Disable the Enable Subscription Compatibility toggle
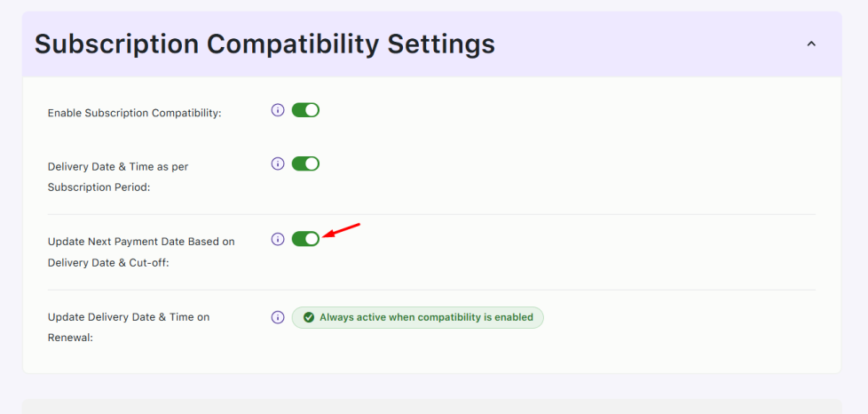This screenshot has width=868, height=414. [x=305, y=110]
